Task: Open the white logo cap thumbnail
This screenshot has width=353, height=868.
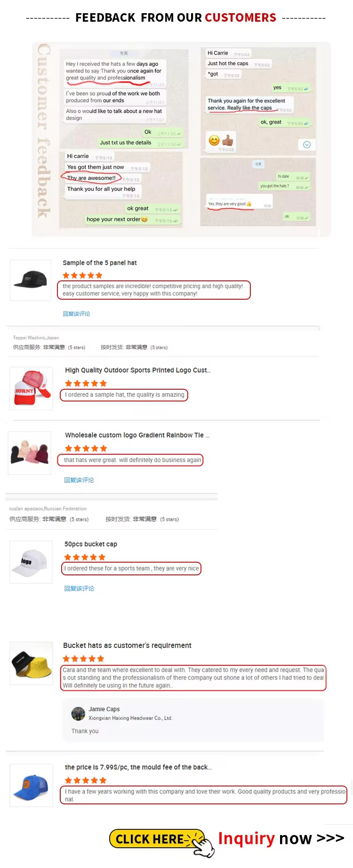Action: point(31,562)
